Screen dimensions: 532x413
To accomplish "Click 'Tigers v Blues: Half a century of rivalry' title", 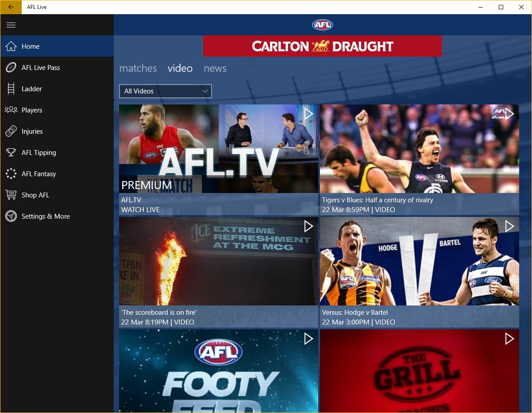I will (378, 200).
